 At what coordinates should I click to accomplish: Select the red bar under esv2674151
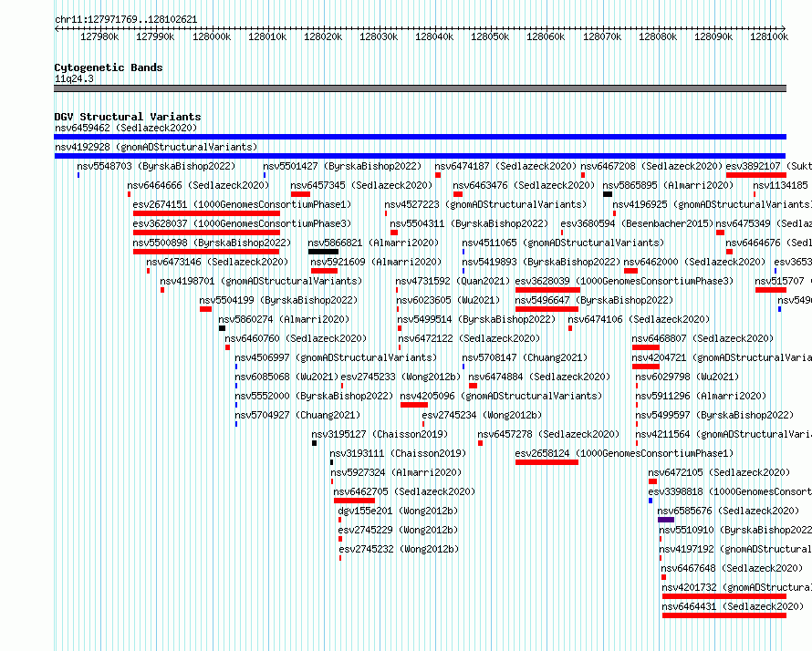tap(206, 213)
